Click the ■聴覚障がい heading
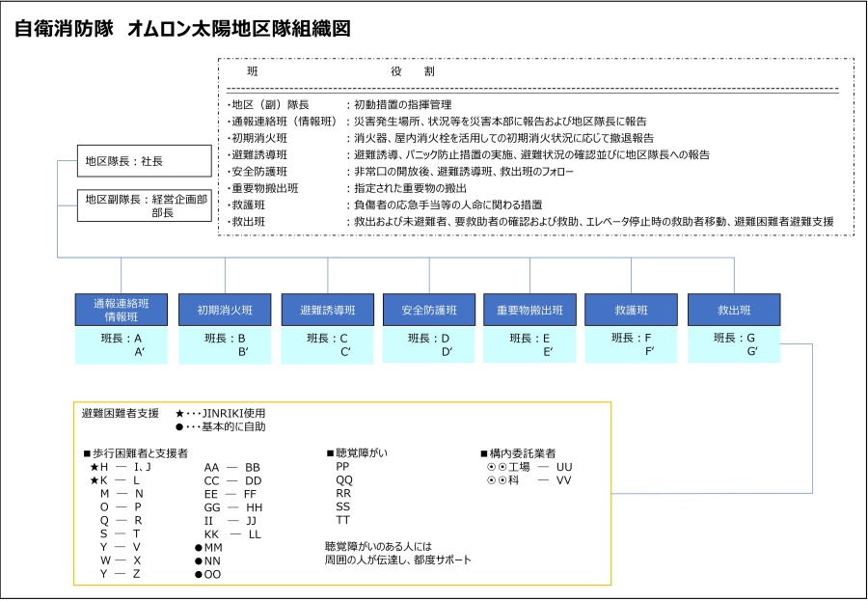 point(357,453)
